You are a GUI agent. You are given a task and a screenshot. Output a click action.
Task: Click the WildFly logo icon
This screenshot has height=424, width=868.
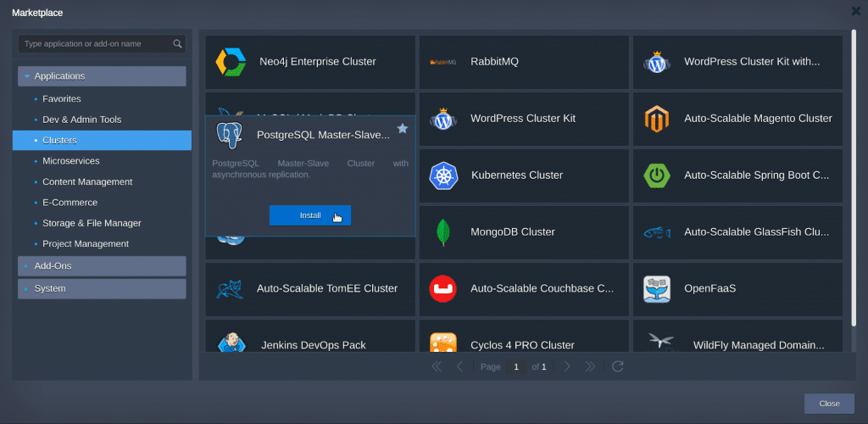(x=661, y=342)
